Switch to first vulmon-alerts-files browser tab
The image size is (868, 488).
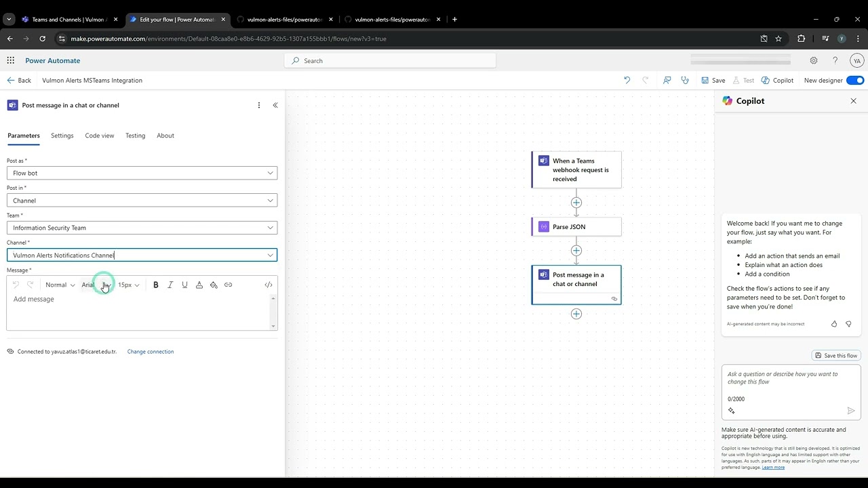pyautogui.click(x=285, y=20)
